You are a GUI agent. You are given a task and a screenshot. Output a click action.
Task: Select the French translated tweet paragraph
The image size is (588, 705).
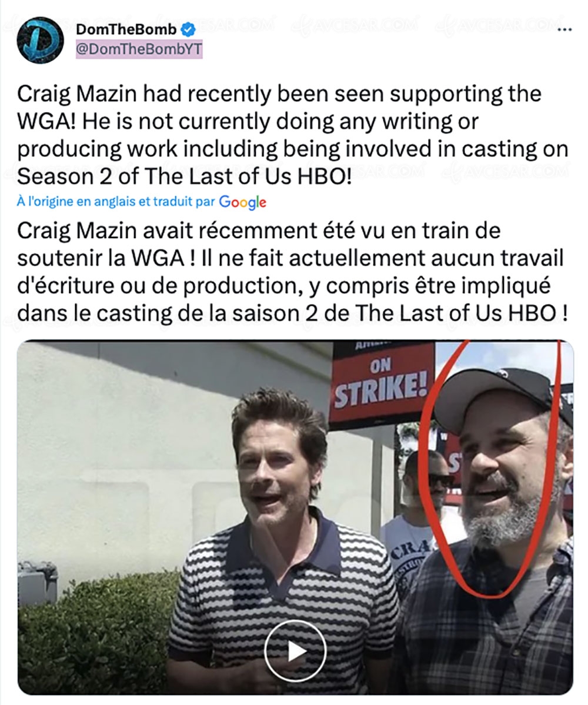[x=292, y=272]
